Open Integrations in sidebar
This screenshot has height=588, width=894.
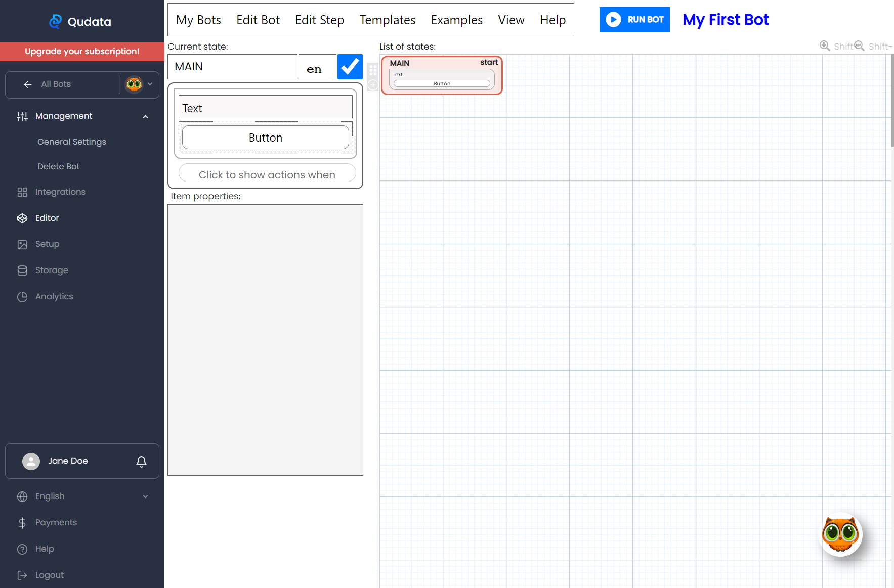tap(60, 192)
